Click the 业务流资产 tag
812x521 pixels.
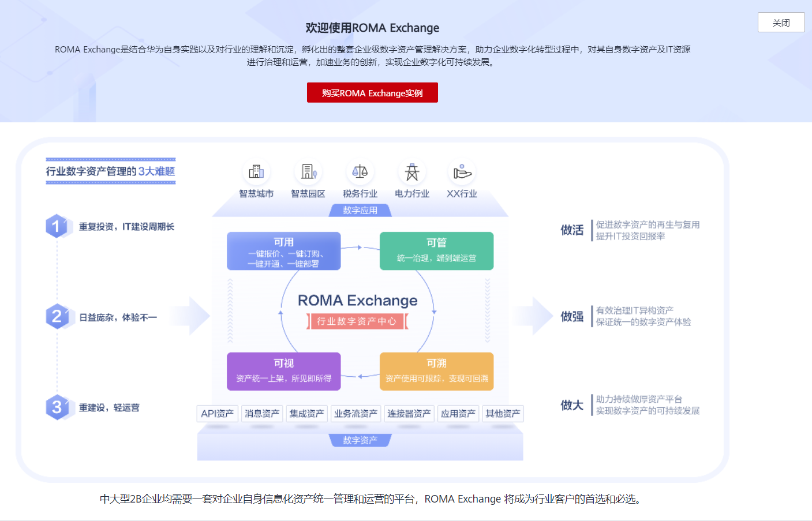pyautogui.click(x=356, y=414)
